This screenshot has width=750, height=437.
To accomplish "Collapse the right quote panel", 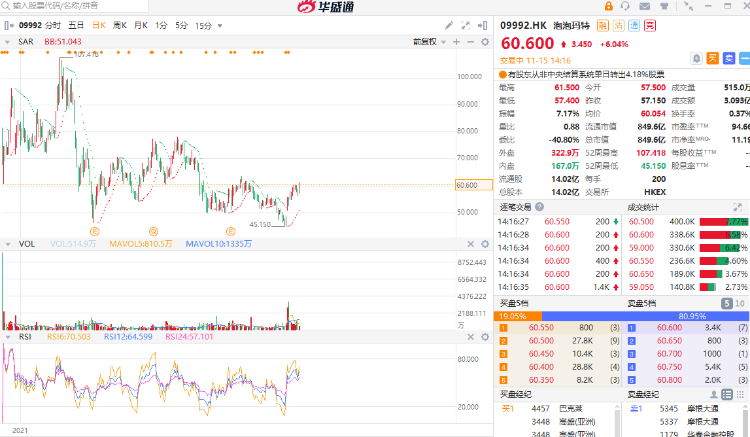I will (x=483, y=25).
